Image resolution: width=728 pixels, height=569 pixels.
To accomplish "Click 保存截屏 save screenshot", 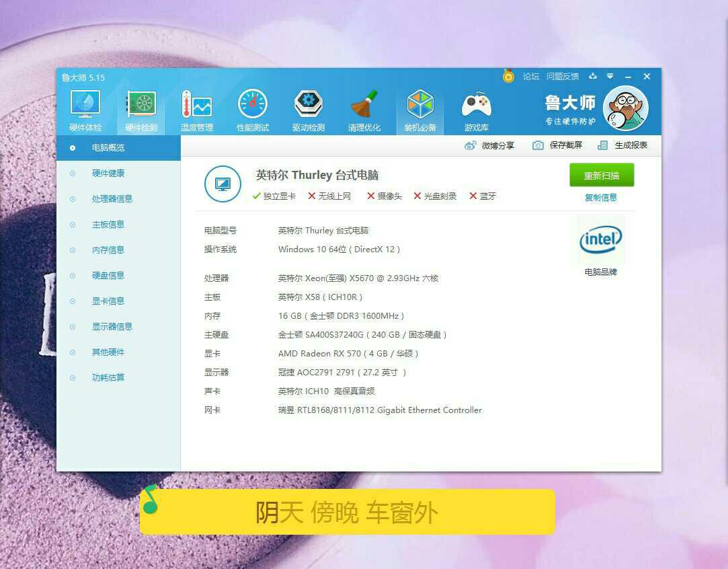I will (x=558, y=145).
